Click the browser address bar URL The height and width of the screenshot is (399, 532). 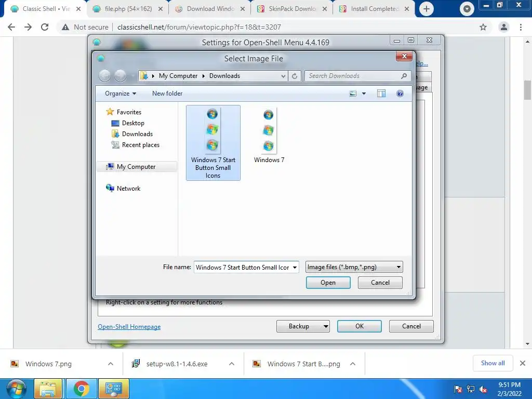click(199, 27)
